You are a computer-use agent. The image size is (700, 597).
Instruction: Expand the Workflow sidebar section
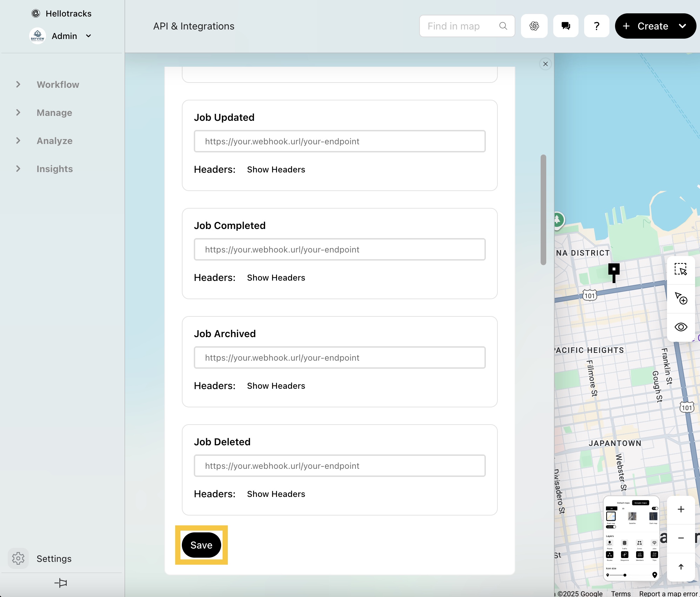click(x=58, y=85)
